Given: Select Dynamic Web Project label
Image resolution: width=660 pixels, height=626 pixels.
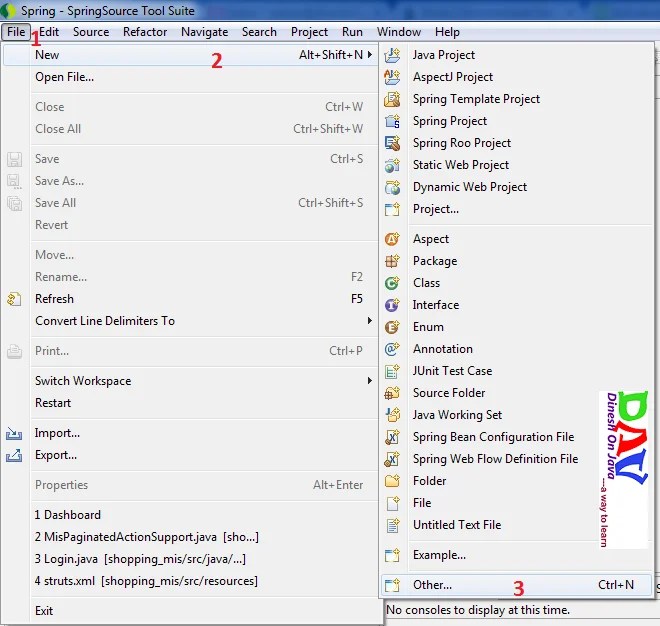Looking at the screenshot, I should point(470,187).
